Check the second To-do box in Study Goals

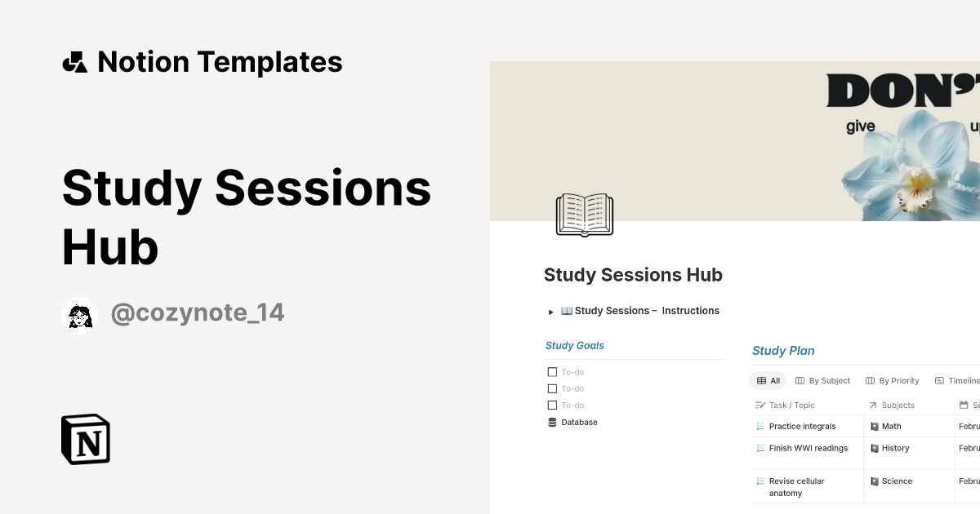point(552,388)
